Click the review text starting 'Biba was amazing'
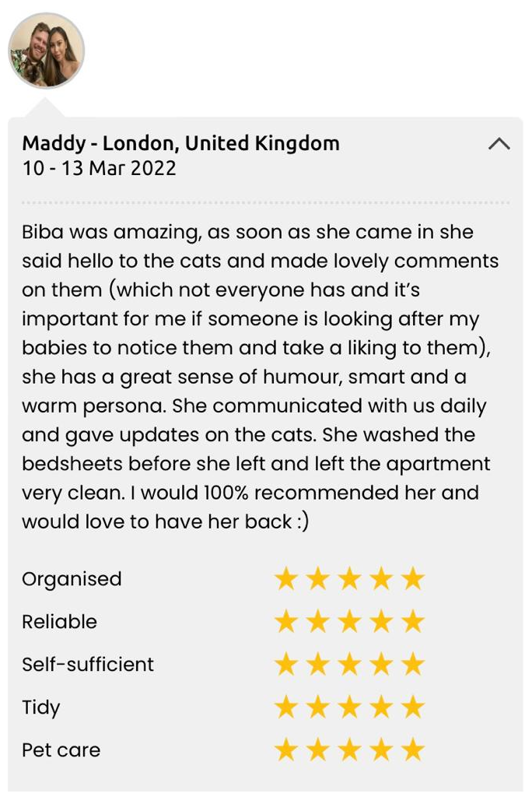The height and width of the screenshot is (797, 532). pos(261,377)
